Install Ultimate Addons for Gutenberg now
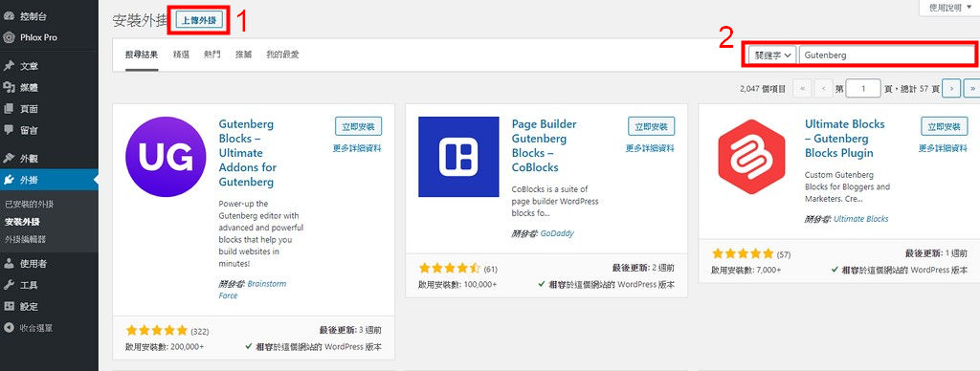The width and height of the screenshot is (980, 371). (x=358, y=127)
